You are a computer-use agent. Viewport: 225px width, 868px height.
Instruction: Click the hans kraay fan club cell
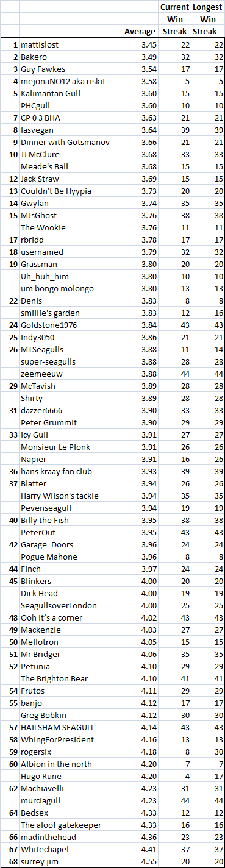tap(71, 471)
